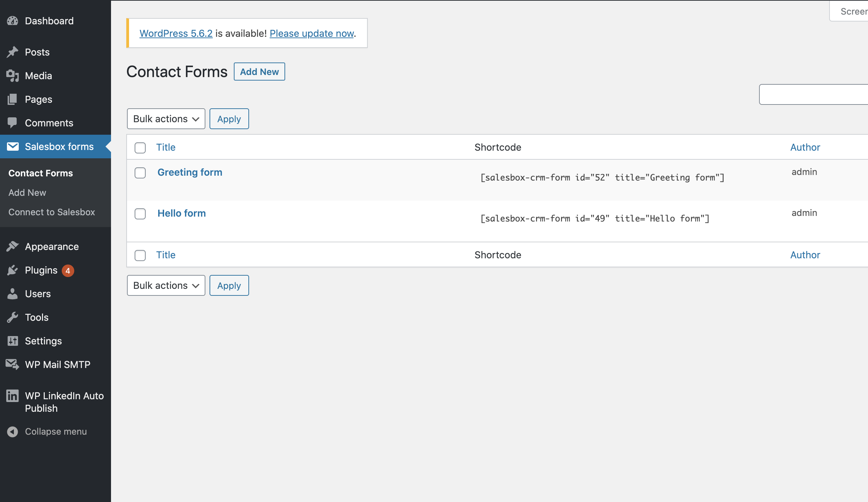
Task: Sort by Author in table footer
Action: (805, 255)
